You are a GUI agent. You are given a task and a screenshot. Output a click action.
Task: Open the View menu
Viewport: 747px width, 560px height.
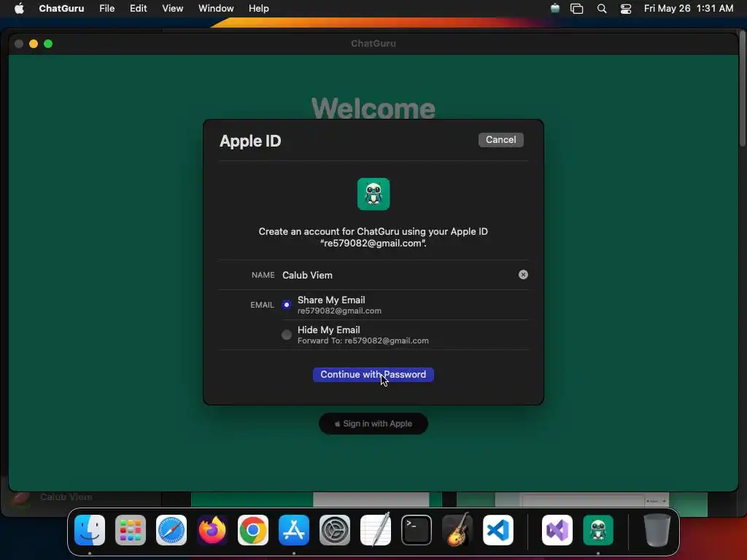(x=172, y=8)
